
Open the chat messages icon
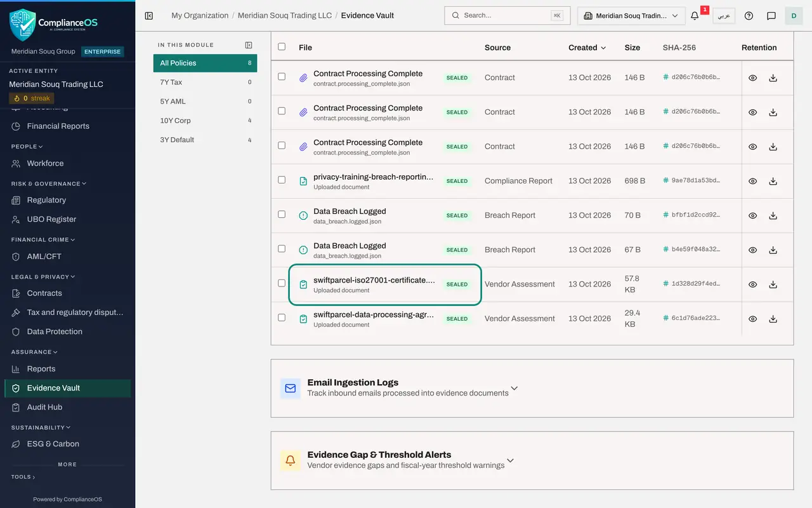(x=771, y=16)
